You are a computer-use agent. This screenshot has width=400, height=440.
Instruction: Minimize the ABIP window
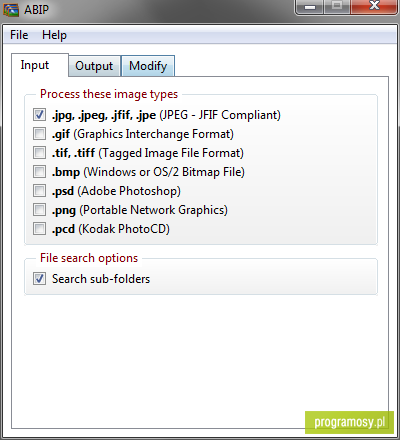310,7
